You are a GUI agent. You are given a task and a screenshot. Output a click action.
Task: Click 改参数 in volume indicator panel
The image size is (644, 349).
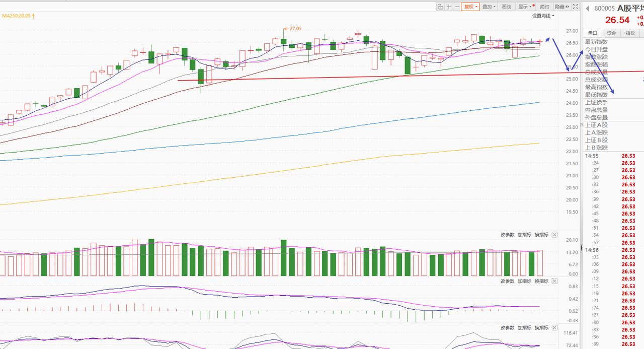coord(508,235)
